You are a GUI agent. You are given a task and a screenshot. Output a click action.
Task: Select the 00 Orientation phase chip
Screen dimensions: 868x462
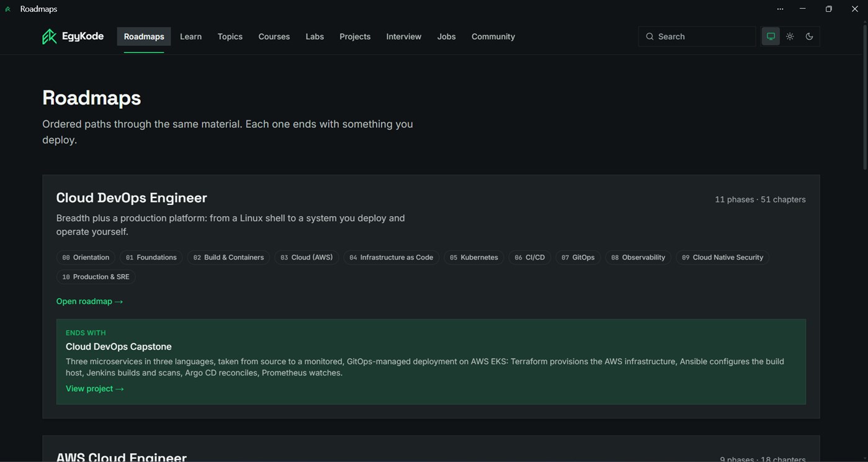(86, 258)
